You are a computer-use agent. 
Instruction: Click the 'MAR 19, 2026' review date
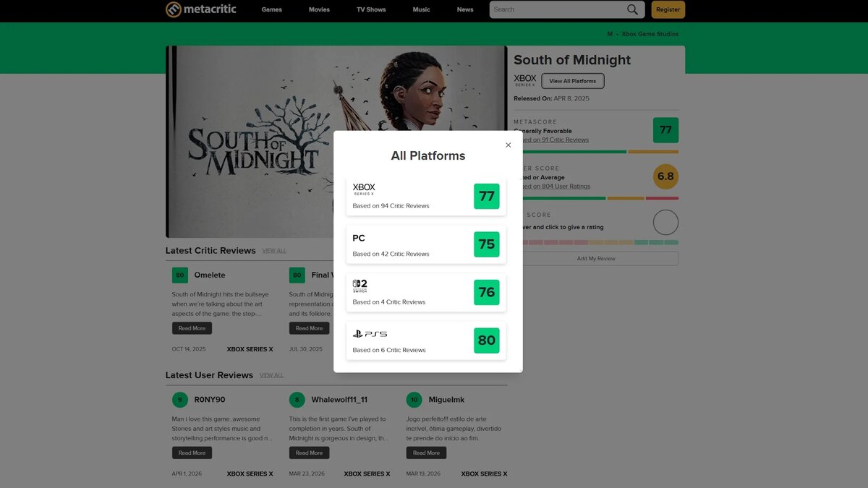tap(423, 474)
